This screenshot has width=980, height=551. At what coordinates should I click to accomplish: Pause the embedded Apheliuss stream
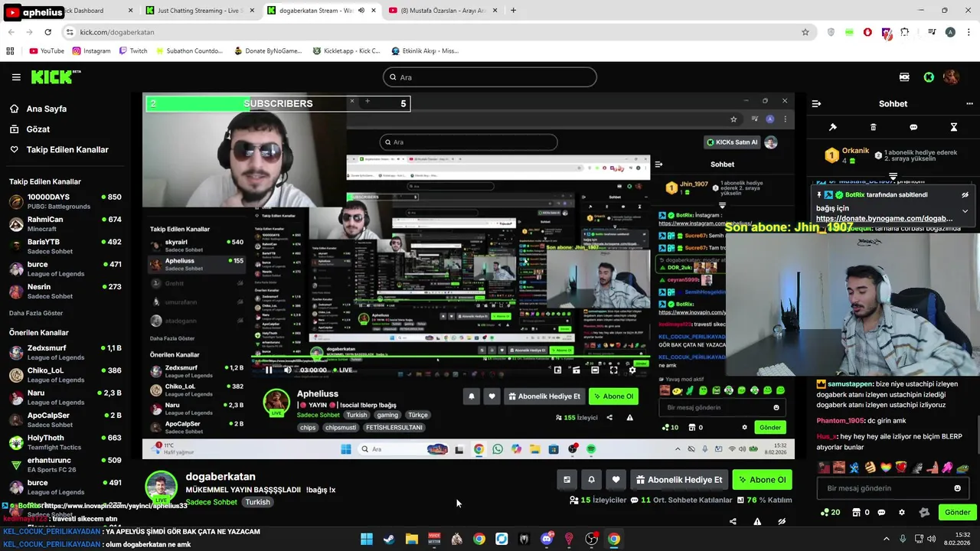coord(268,370)
